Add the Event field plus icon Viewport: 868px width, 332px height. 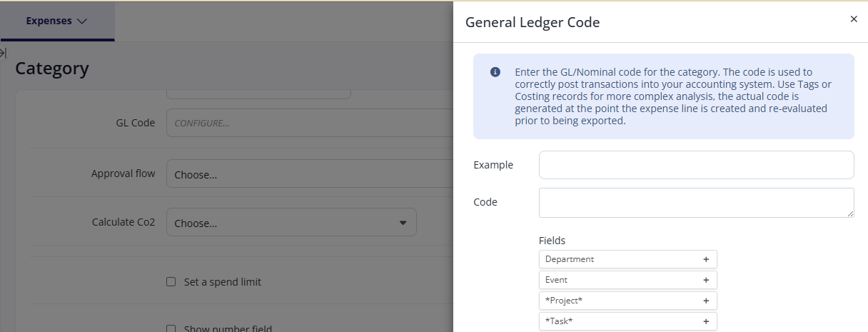[x=706, y=280]
